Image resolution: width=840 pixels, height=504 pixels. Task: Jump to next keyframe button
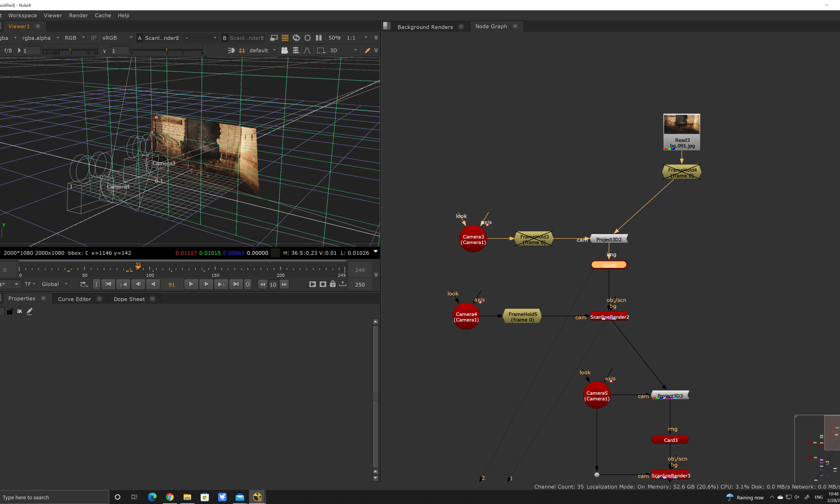pyautogui.click(x=221, y=284)
